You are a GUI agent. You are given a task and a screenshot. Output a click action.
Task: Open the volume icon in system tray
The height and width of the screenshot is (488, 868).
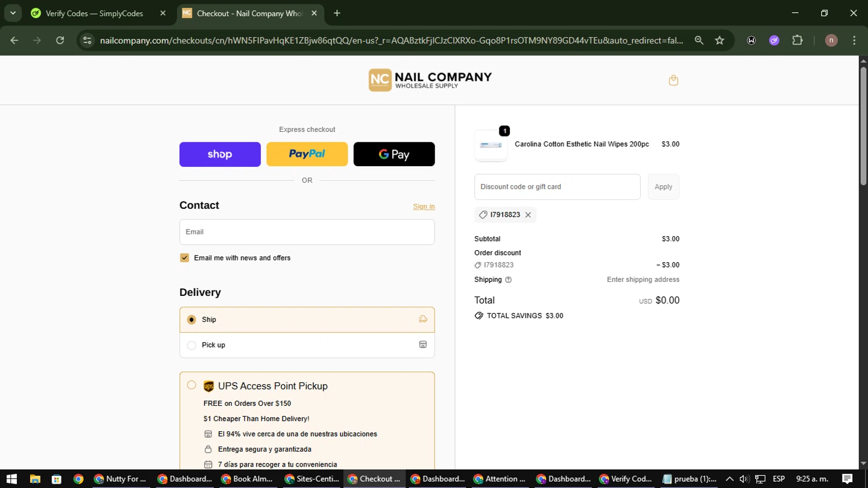(x=744, y=479)
